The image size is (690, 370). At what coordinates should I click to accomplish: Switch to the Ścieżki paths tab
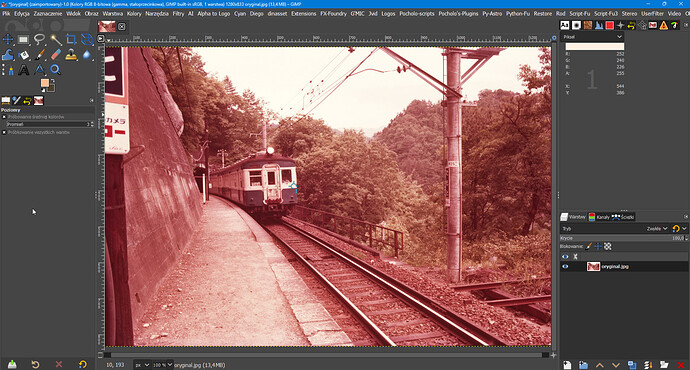[x=623, y=217]
